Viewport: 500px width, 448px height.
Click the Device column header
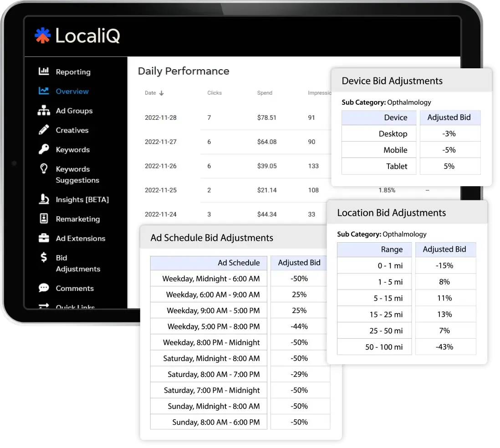tap(379, 117)
